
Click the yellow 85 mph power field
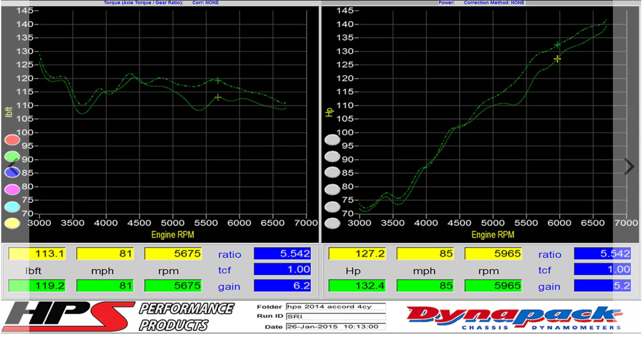[425, 254]
